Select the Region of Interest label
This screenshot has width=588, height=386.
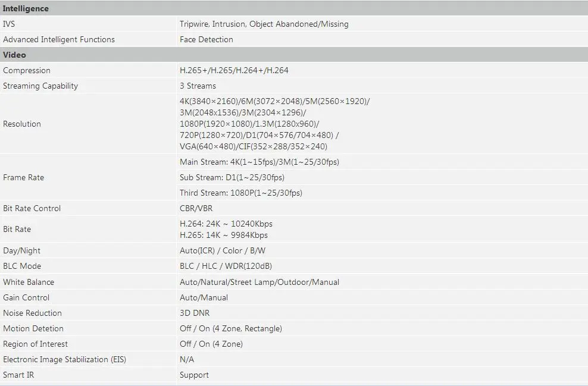(x=35, y=344)
